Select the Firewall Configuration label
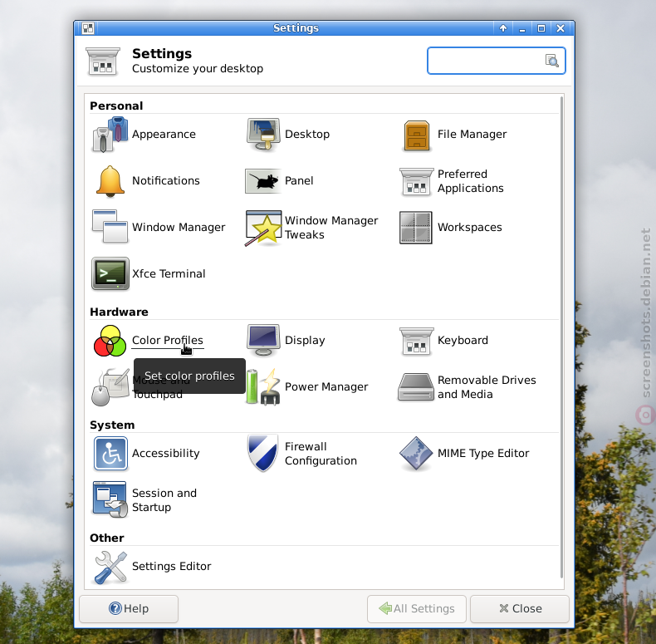 click(x=321, y=454)
